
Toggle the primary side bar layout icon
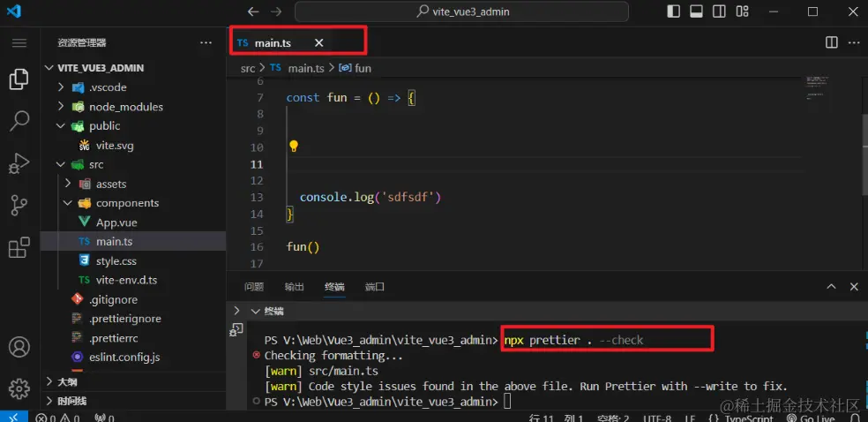pos(673,11)
